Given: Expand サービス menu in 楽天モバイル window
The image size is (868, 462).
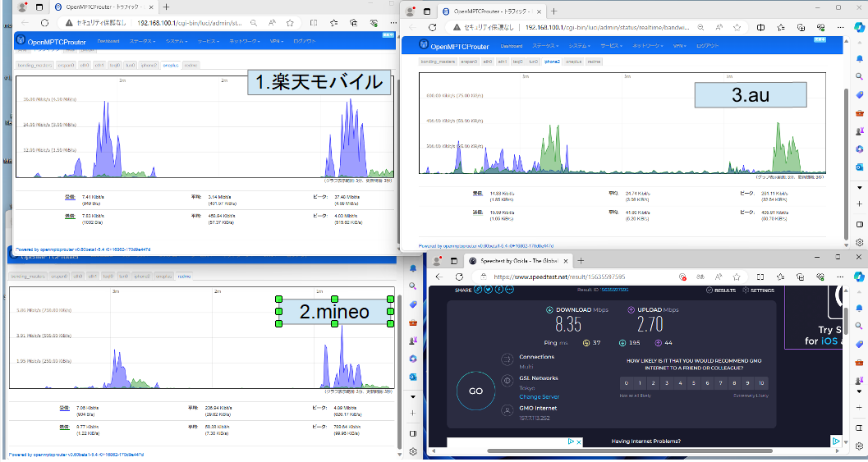Looking at the screenshot, I should [208, 41].
